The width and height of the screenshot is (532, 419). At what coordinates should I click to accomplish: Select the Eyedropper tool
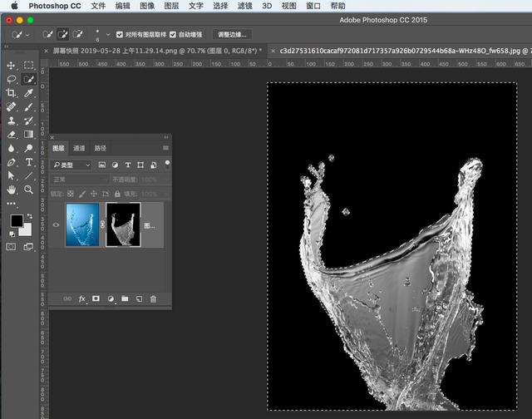tap(28, 93)
